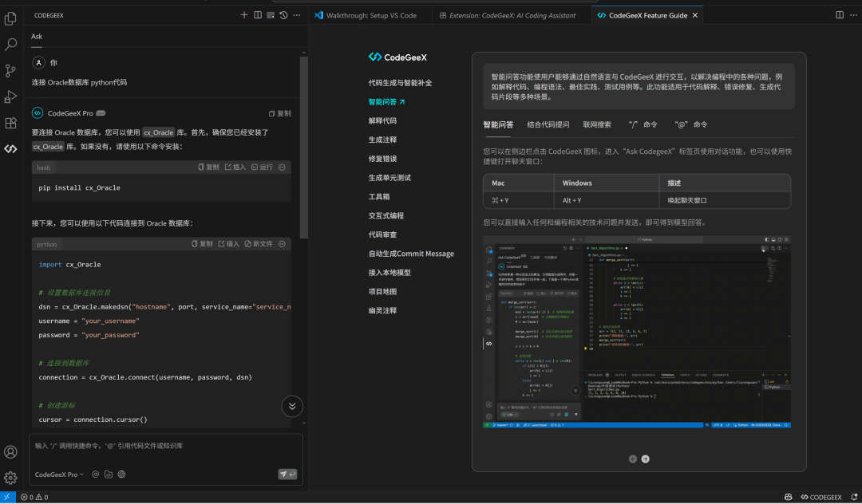Image resolution: width=862 pixels, height=504 pixels.
Task: Open chat history clock icon
Action: pyautogui.click(x=283, y=15)
